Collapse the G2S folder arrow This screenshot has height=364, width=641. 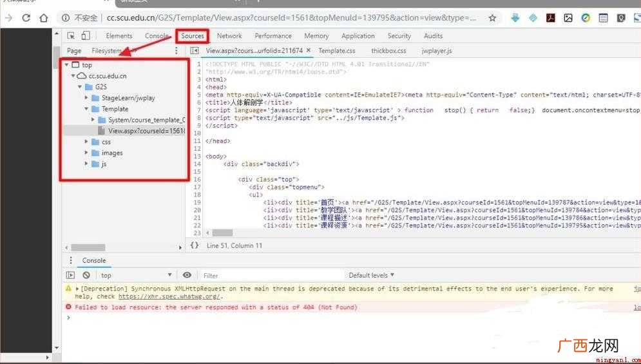(x=80, y=87)
